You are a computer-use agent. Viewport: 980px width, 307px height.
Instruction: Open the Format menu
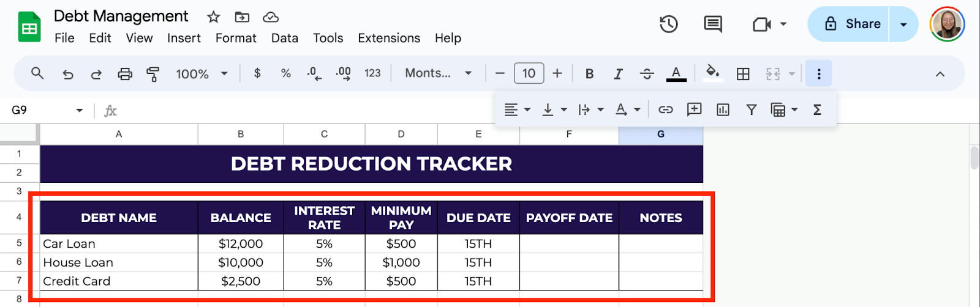tap(236, 38)
